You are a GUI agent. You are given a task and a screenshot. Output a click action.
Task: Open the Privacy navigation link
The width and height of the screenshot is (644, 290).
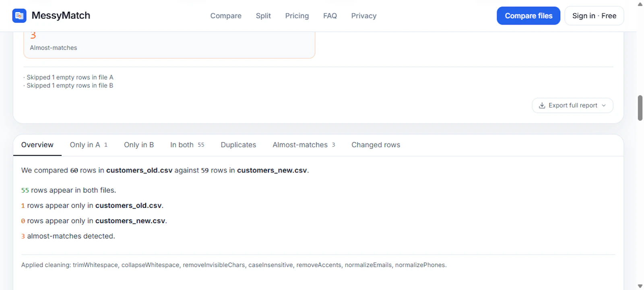point(364,16)
